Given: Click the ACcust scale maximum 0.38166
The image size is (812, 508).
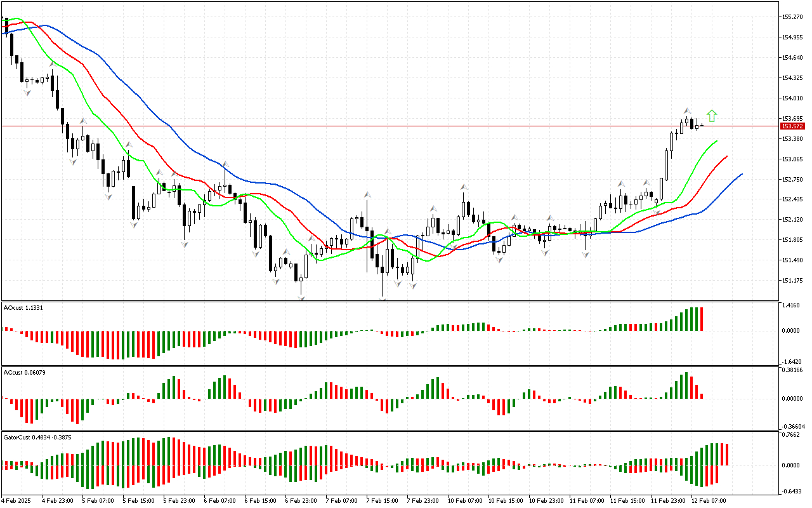Looking at the screenshot, I should coord(792,371).
